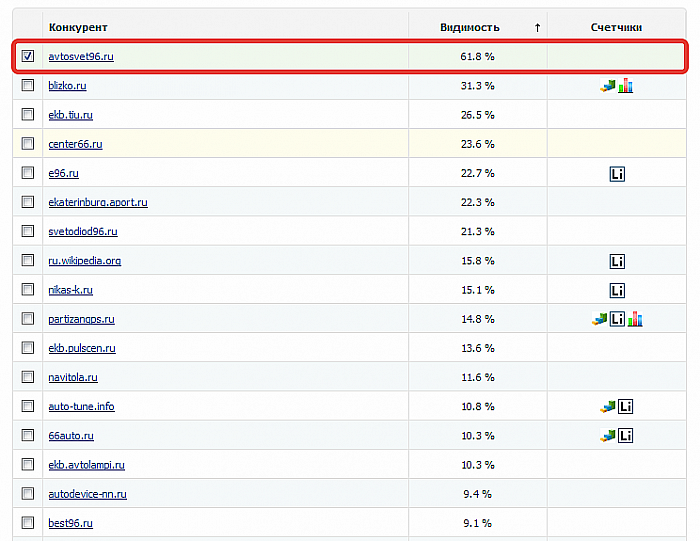
Task: Click the green arrow counter icon for blizko.ru
Action: point(608,86)
